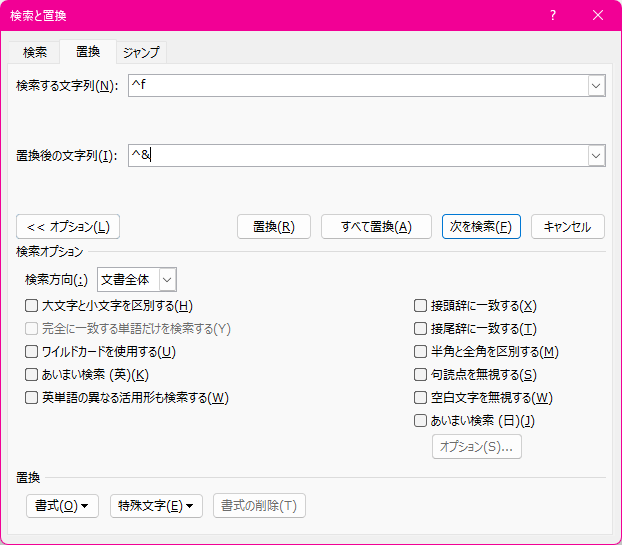Open the ジャンプ tab
Screen dimensions: 622x545
[141, 52]
